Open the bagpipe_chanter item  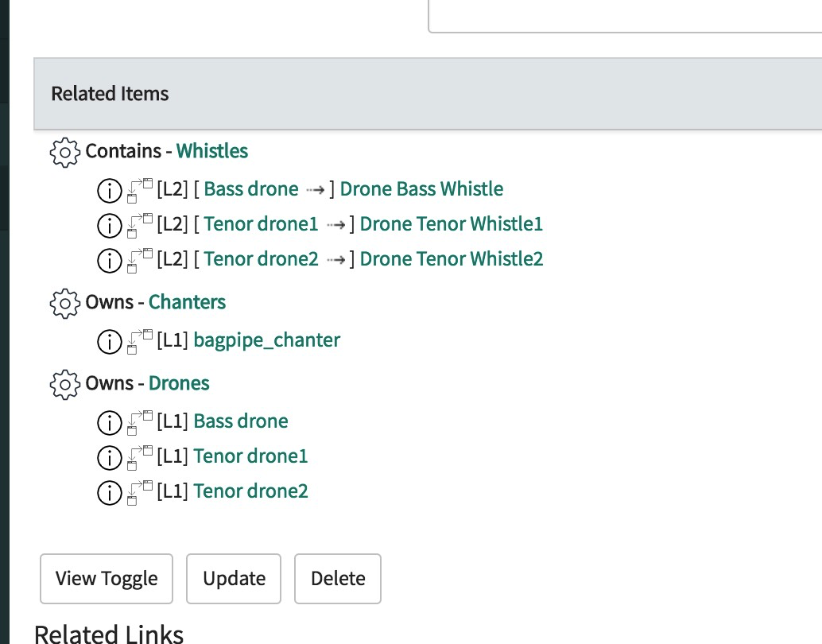(x=267, y=340)
